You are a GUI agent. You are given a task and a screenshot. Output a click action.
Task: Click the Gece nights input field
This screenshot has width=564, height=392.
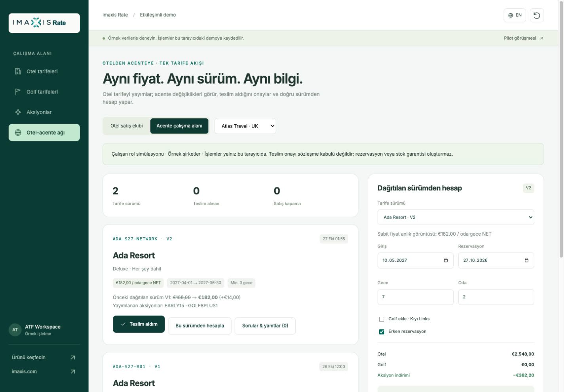pos(415,297)
